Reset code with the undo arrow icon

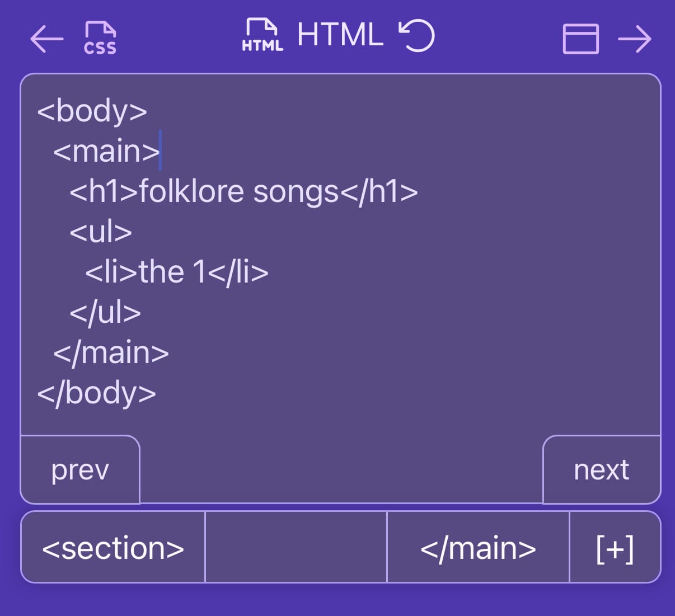416,36
